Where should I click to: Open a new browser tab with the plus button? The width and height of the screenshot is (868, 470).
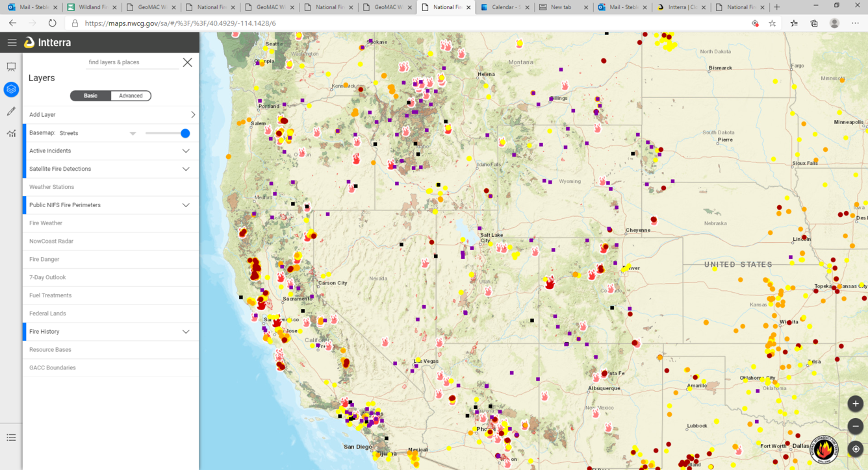[x=777, y=7]
